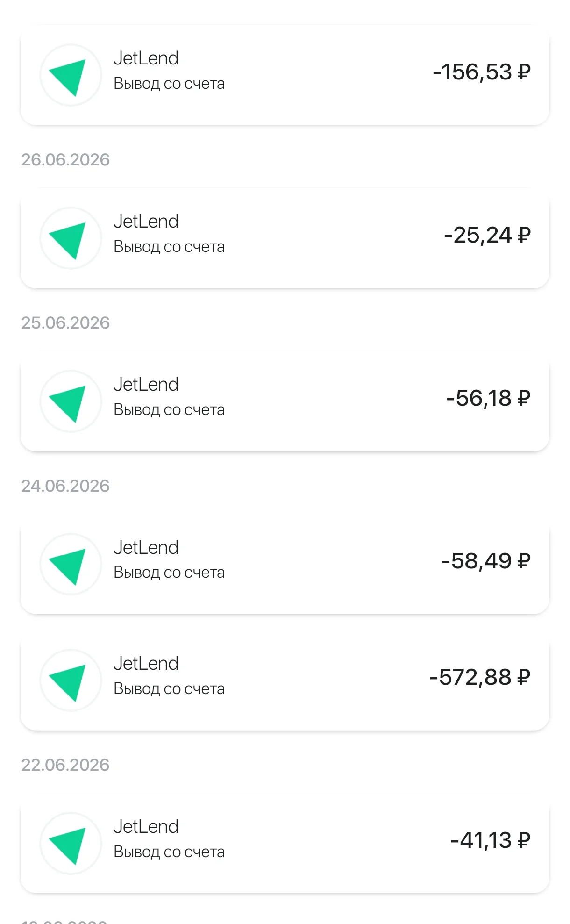Tap JetLend logo on -56,18 ₽ transaction
The image size is (570, 924).
tap(71, 401)
